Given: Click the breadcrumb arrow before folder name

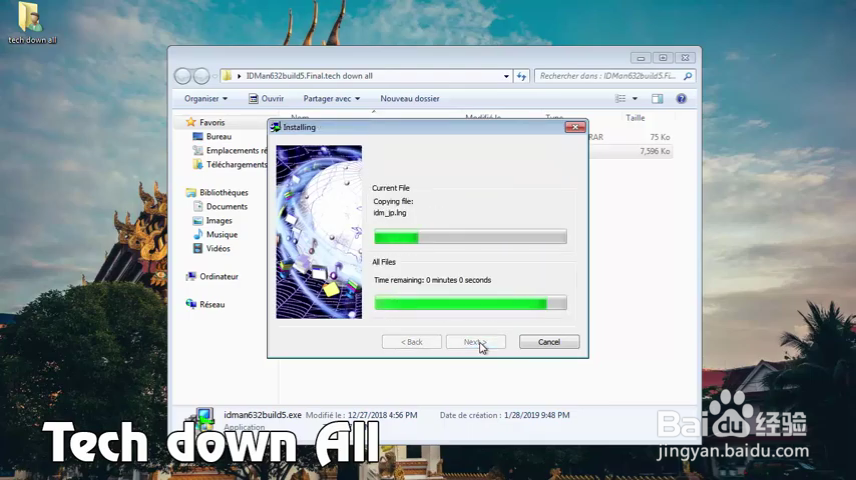Looking at the screenshot, I should (239, 76).
